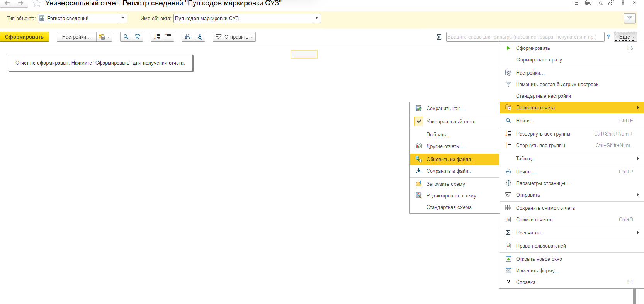This screenshot has height=304, width=644.
Task: Expand Рассчитать submenu
Action: pos(572,233)
